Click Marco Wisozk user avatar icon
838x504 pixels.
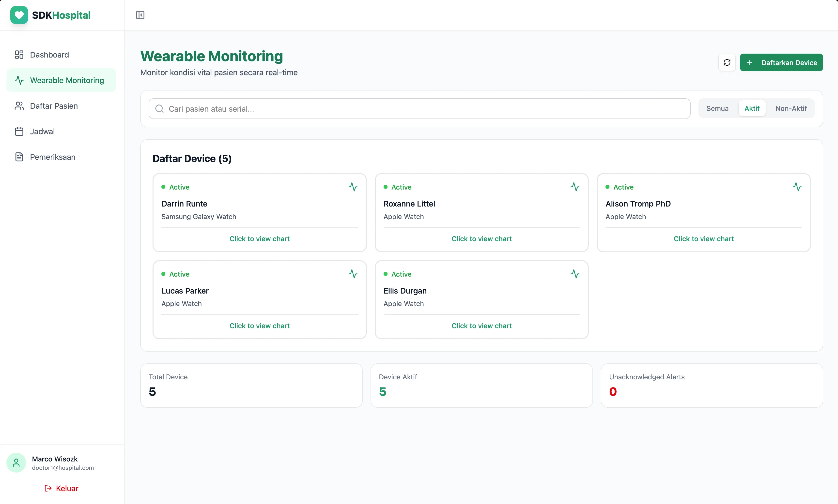pyautogui.click(x=16, y=462)
